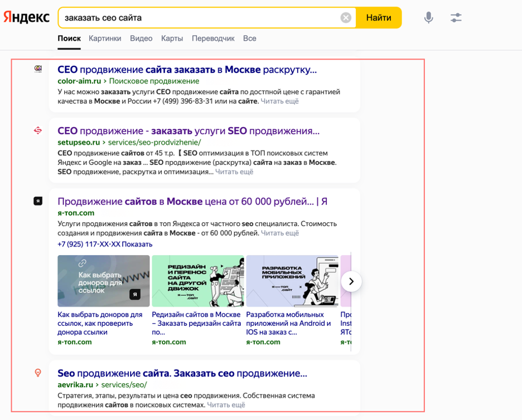Open the services/seo-prodvizhenie/ breadcrumb link

point(154,143)
